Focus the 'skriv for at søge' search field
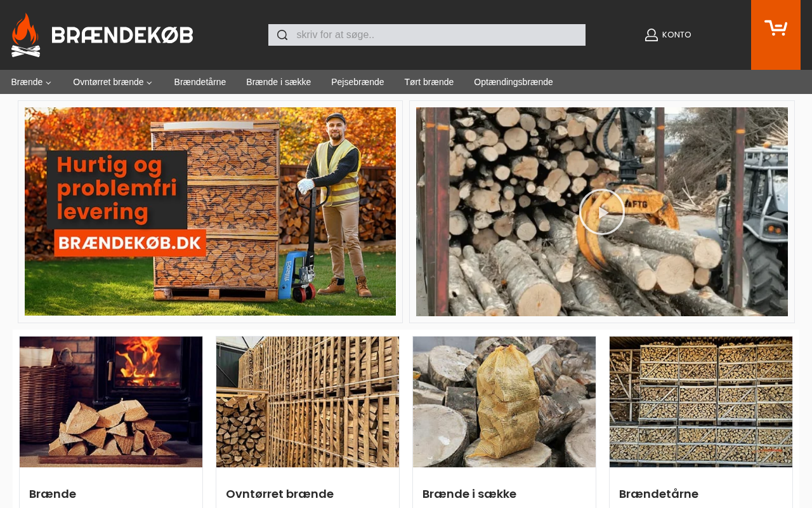The width and height of the screenshot is (812, 508). click(x=426, y=35)
